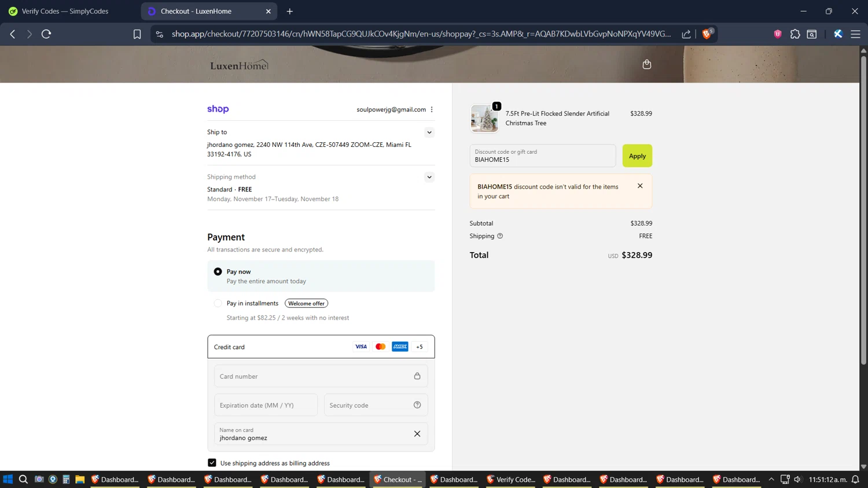Open account options menu beside email
Screen dimensions: 868x488
click(432, 109)
